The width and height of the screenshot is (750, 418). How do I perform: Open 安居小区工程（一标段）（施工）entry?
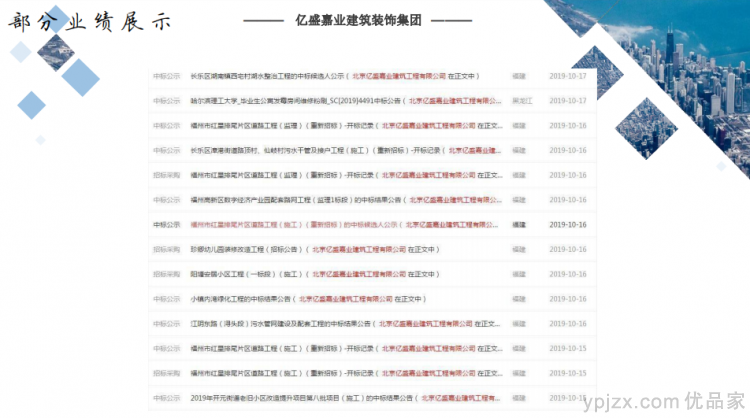tap(315, 275)
